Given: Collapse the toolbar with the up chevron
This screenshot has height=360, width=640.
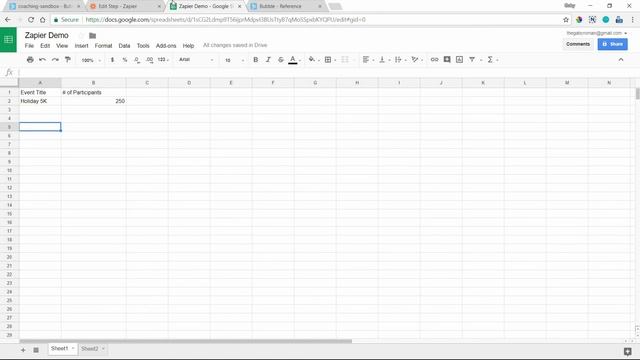Looking at the screenshot, I should click(621, 60).
